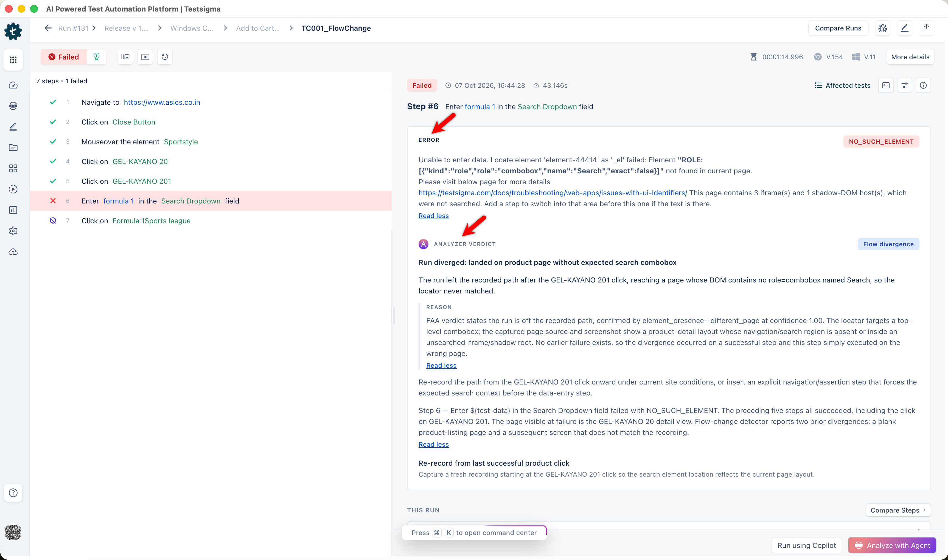Open the testsigma.com troubleshooting docs link
The width and height of the screenshot is (948, 560).
(553, 193)
